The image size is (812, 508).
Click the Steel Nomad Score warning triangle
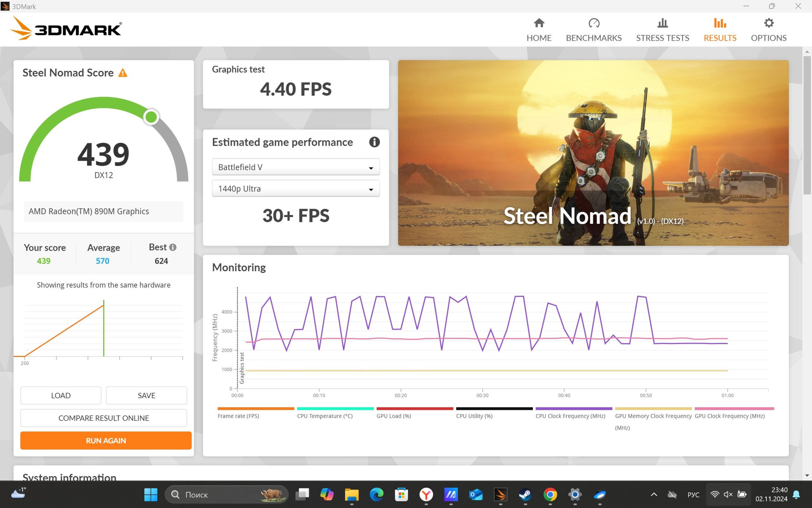pos(123,73)
